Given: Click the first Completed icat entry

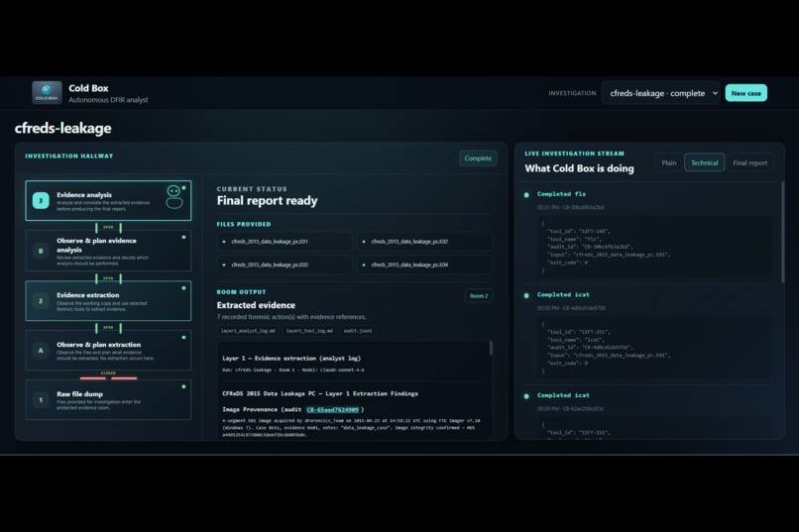Looking at the screenshot, I should [563, 295].
